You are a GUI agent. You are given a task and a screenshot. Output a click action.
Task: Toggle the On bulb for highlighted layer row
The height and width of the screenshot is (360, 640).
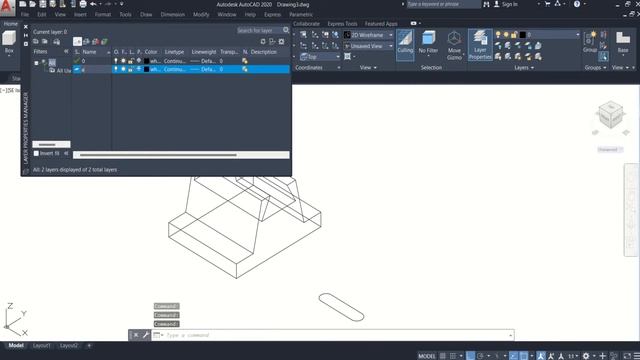tap(116, 69)
